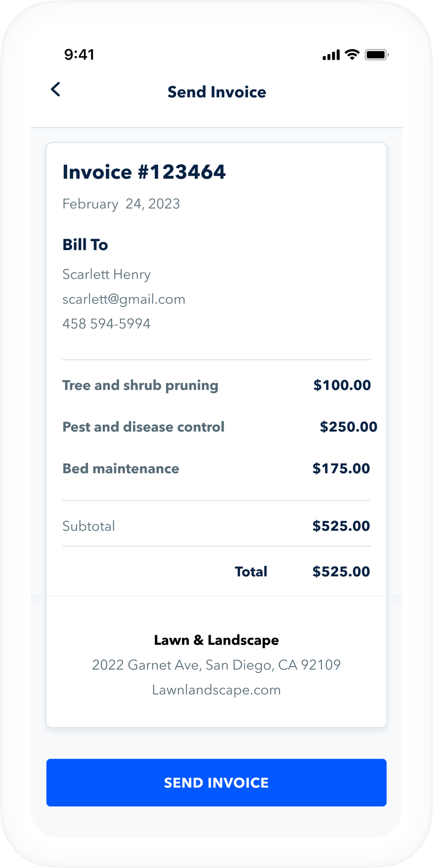Tap the Invoice #123464 heading
Image resolution: width=433 pixels, height=868 pixels.
point(144,172)
